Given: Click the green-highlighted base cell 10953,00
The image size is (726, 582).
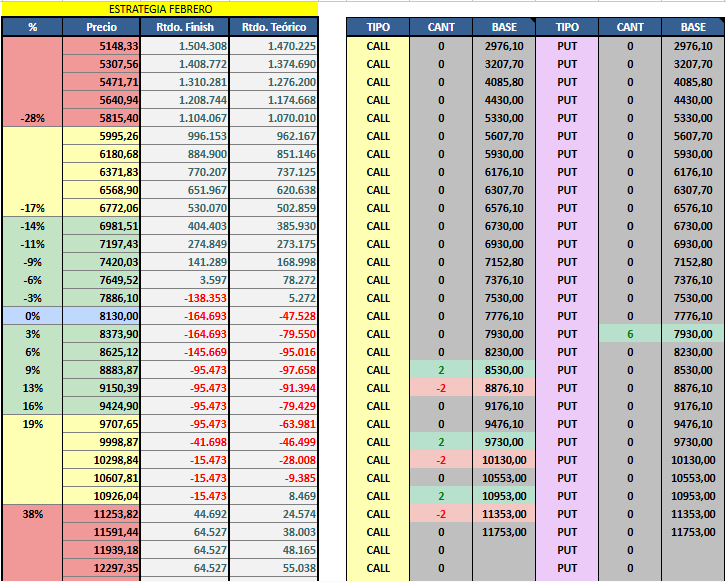Looking at the screenshot, I should coord(504,496).
